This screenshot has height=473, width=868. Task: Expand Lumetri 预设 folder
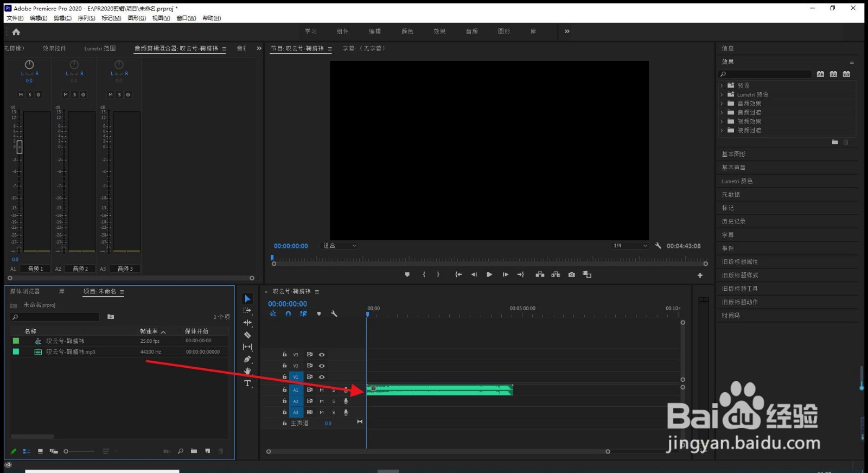[722, 94]
